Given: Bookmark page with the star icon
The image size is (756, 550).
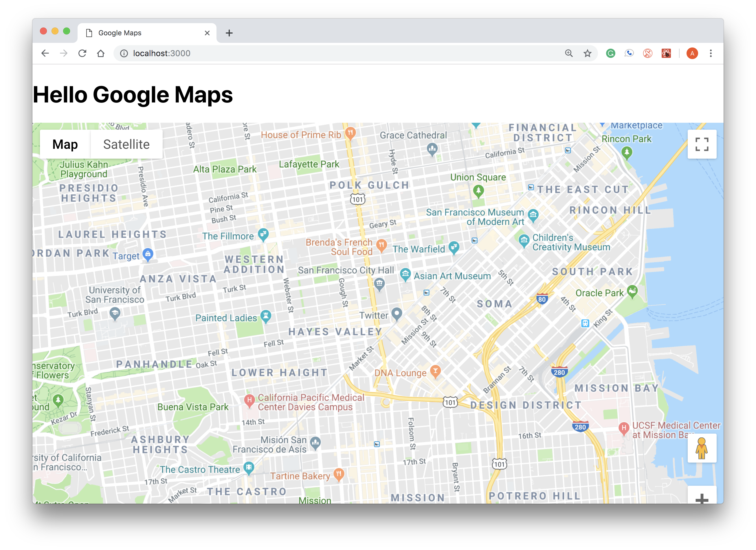Looking at the screenshot, I should pyautogui.click(x=587, y=53).
